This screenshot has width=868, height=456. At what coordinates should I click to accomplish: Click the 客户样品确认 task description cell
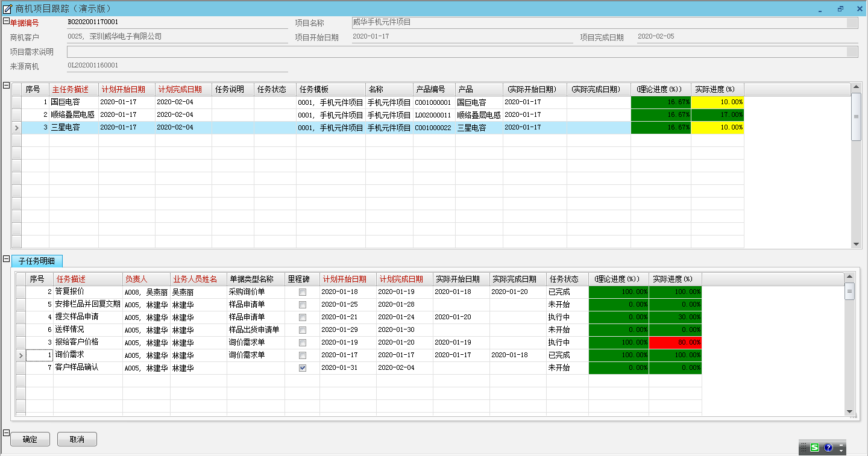(x=88, y=367)
